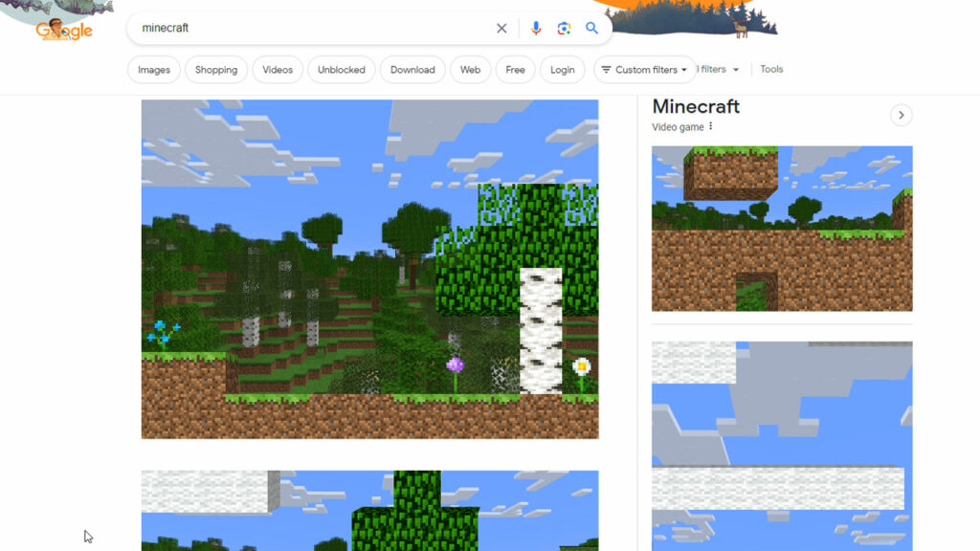Click the Free filter chip
The width and height of the screenshot is (980, 551).
[x=515, y=70]
